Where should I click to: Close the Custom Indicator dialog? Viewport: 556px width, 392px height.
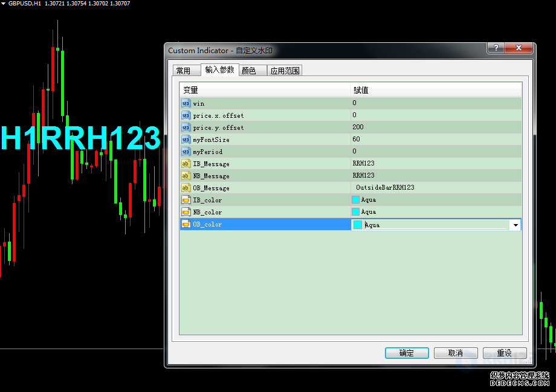pos(519,48)
